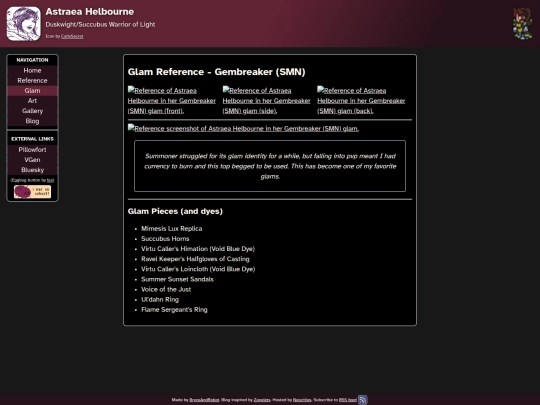Click the Neocities host link in the footer
This screenshot has width=540, height=405.
[302, 400]
